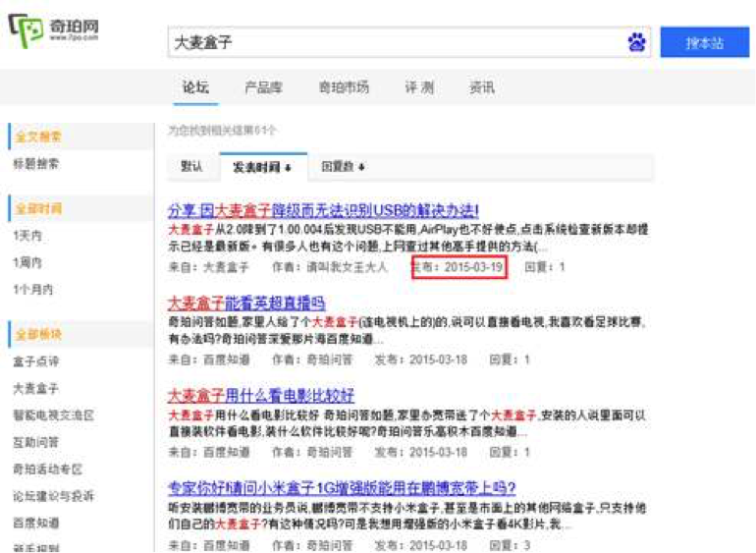Click 来自: 大麦盒子 source of first result
Viewport: 756px width, 553px height.
coord(208,267)
